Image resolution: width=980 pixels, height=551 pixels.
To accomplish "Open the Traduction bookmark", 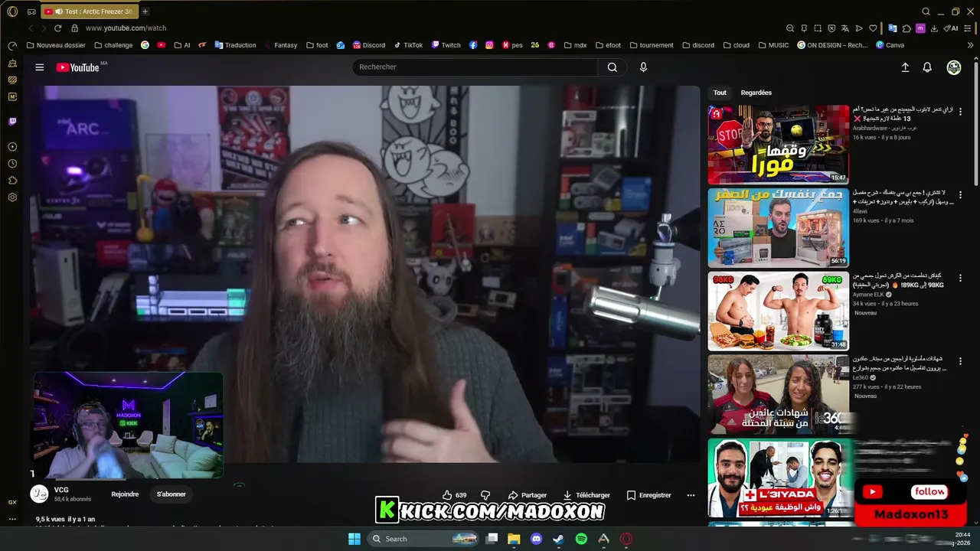I will point(235,45).
